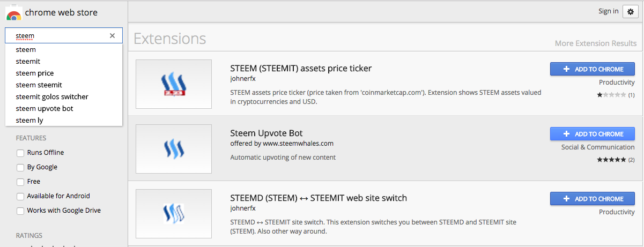This screenshot has width=644, height=247.
Task: Open STEEMD (STEEM) ↔ STEEMIT web site switch title
Action: pos(319,198)
